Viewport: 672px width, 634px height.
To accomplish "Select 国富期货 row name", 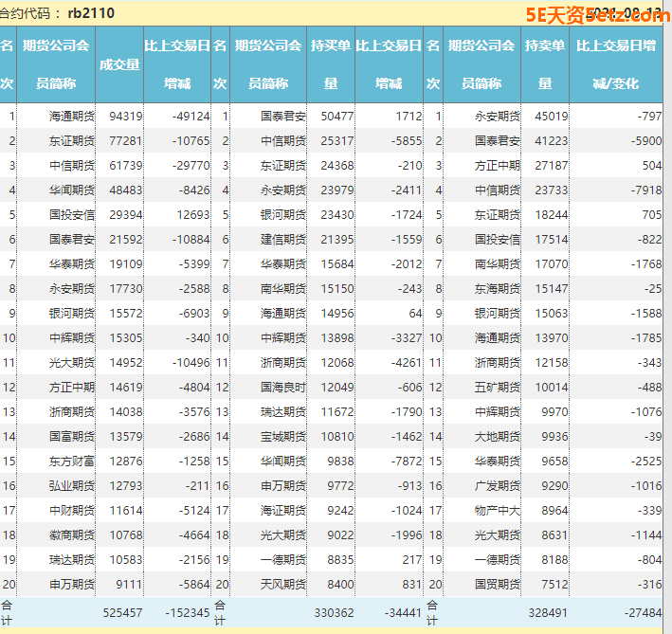I will (72, 437).
